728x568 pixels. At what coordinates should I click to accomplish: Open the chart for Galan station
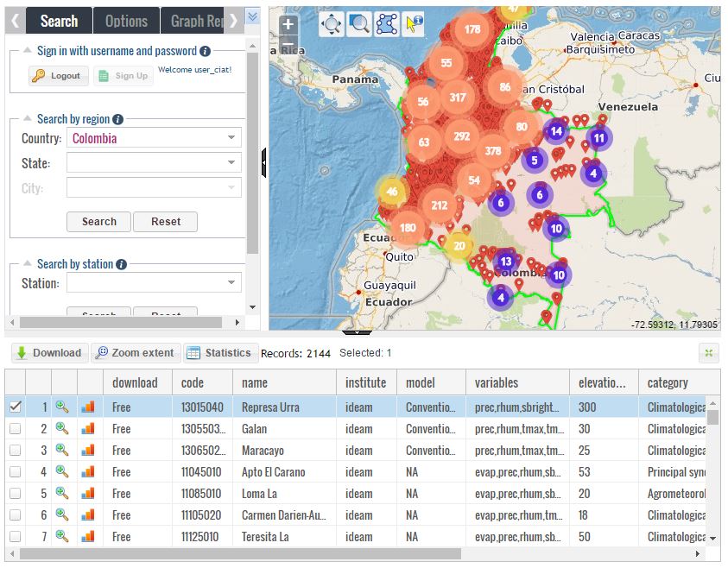87,428
